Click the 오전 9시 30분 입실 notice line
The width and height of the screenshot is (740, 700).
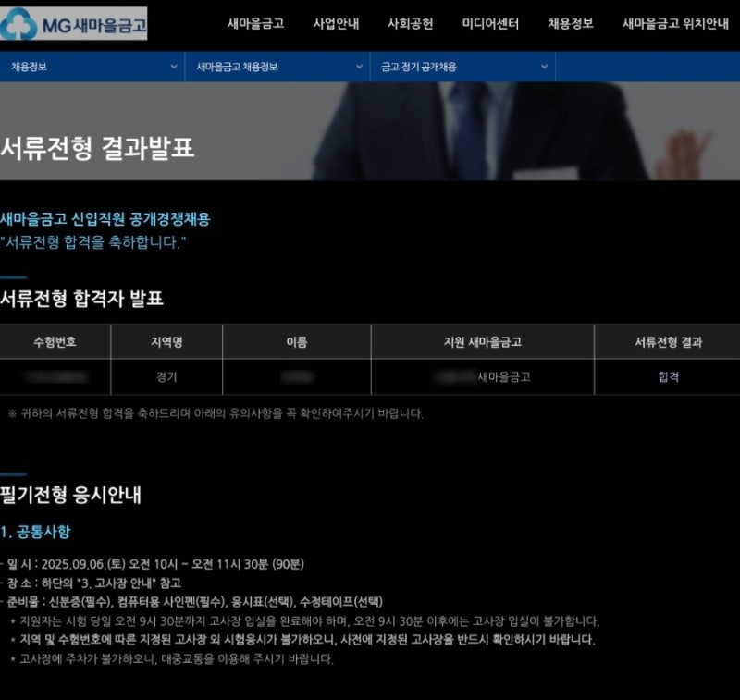305,621
